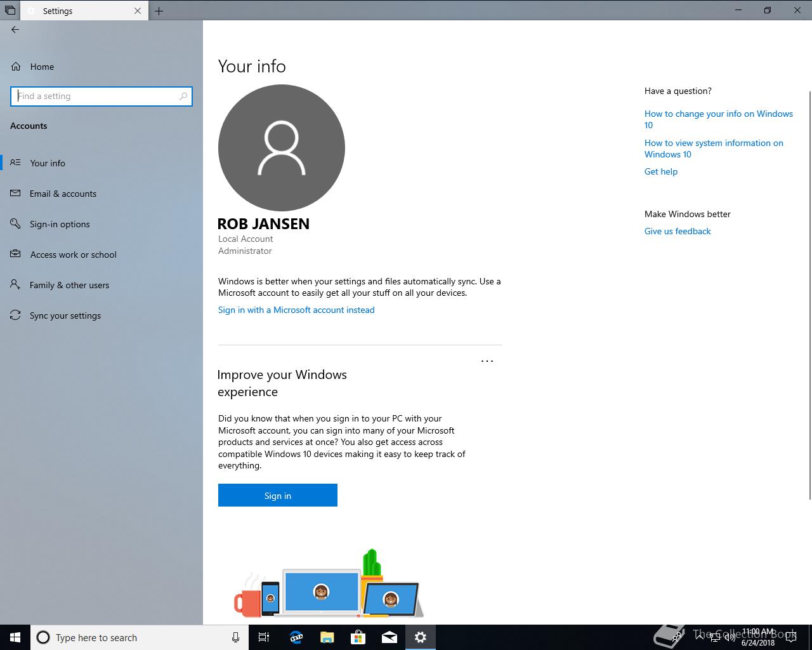This screenshot has height=650, width=812.
Task: Click the Improve your Windows experience heading
Action: 282,383
